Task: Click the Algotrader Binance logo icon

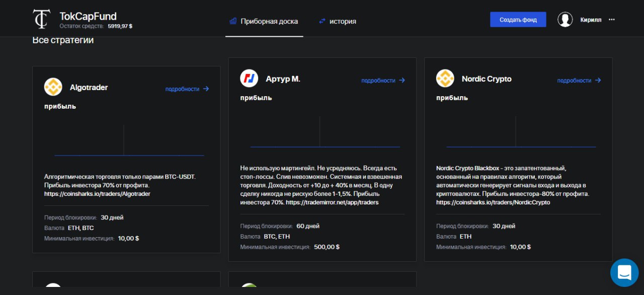Action: tap(53, 87)
